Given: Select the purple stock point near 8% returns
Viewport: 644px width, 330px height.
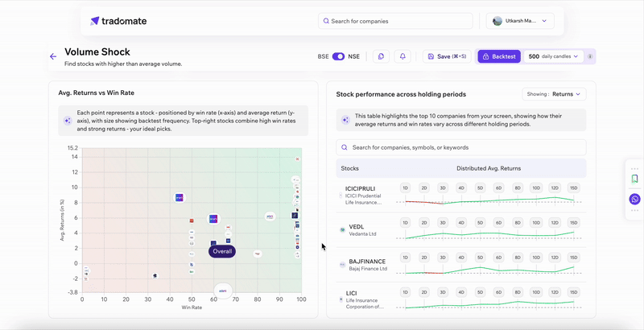Looking at the screenshot, I should pyautogui.click(x=179, y=197).
